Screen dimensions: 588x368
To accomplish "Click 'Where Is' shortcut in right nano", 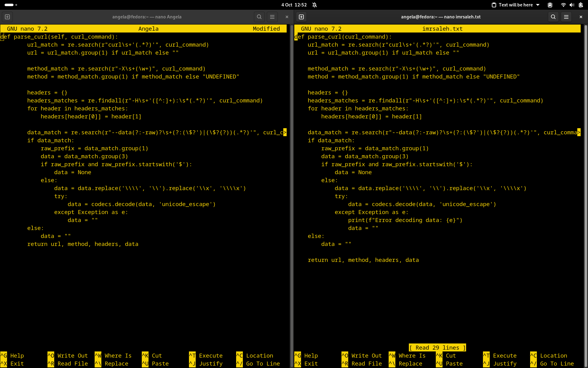I will pos(412,355).
